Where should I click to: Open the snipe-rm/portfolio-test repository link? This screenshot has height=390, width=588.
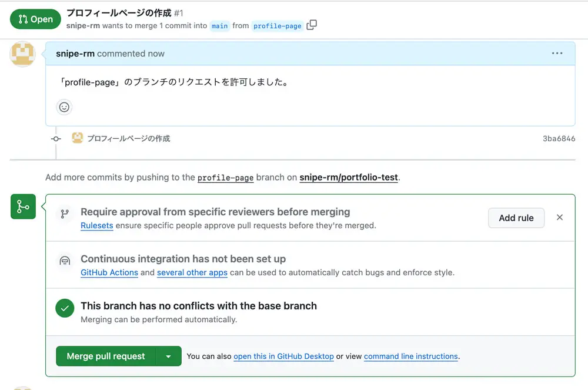tap(349, 177)
